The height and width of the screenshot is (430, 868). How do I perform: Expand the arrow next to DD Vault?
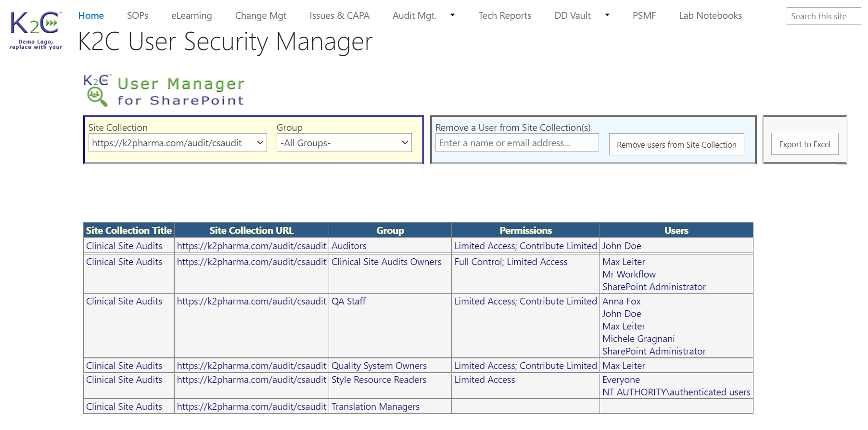click(x=607, y=15)
